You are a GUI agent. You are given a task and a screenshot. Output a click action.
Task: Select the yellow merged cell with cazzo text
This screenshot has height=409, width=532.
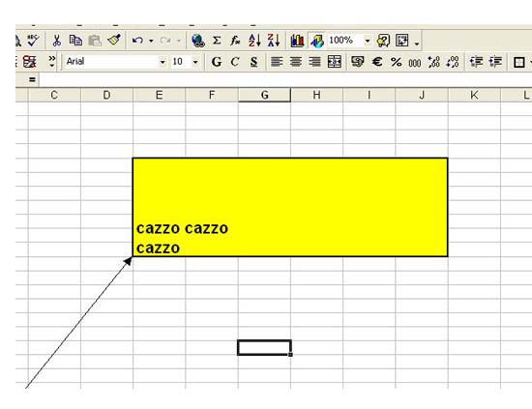(290, 207)
